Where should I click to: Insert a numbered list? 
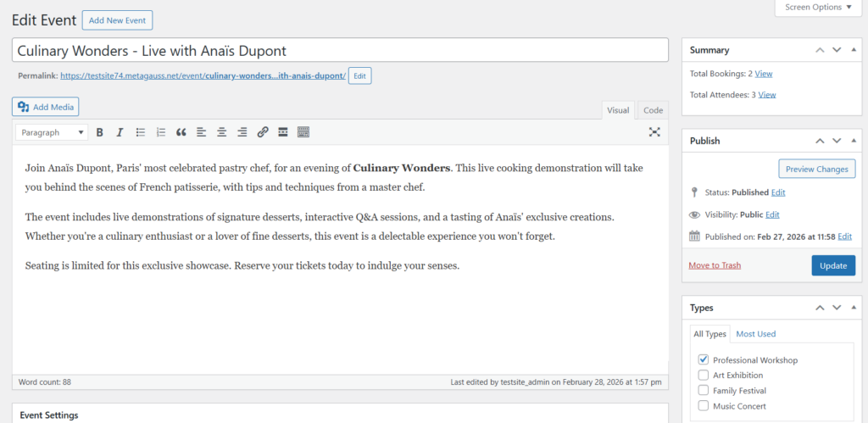point(161,132)
